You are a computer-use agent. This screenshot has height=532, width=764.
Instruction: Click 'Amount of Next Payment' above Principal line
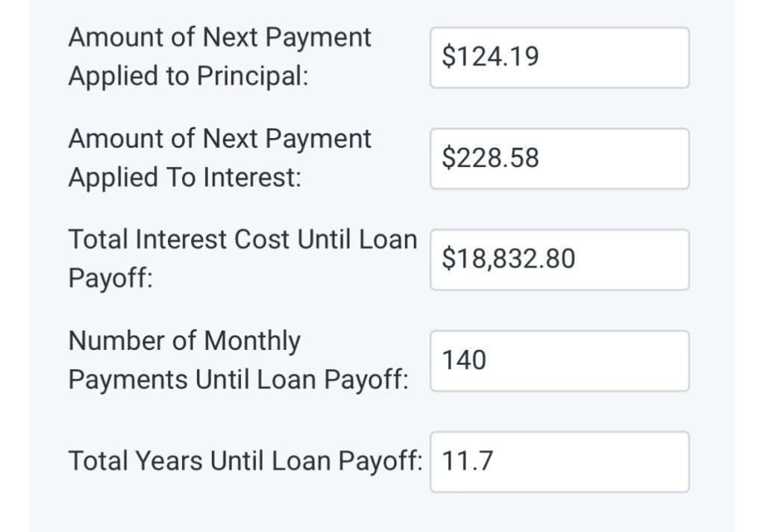point(219,37)
